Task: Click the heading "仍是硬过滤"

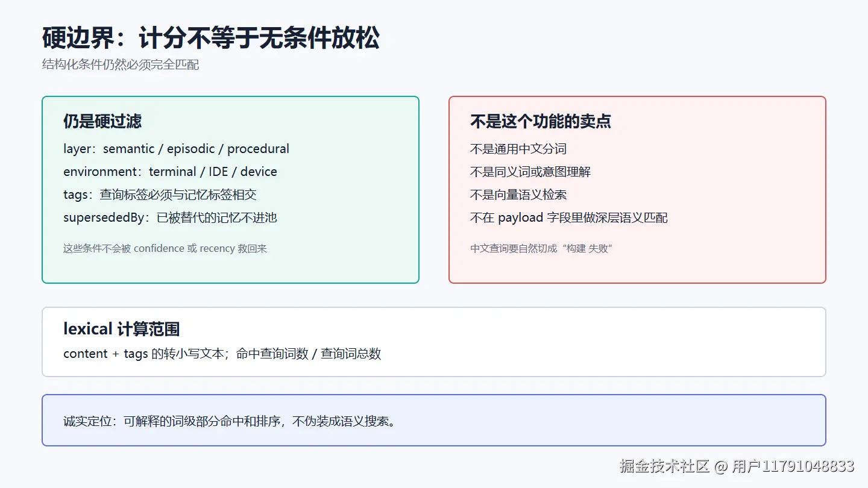Action: click(102, 121)
